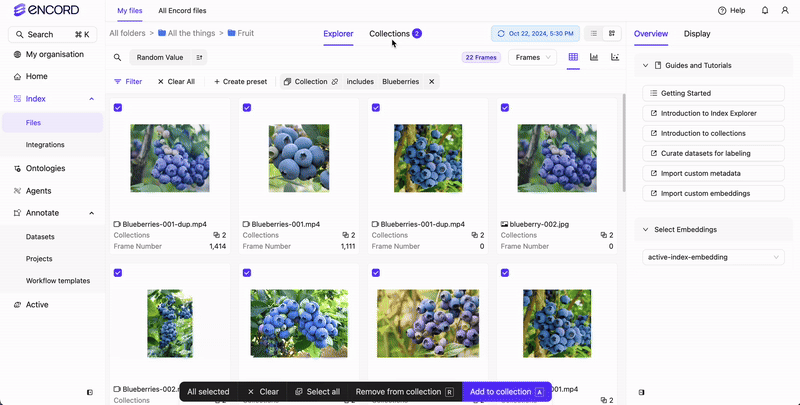Viewport: 800px width, 405px height.
Task: Click the search magnifier in the toolbar
Action: coord(117,58)
